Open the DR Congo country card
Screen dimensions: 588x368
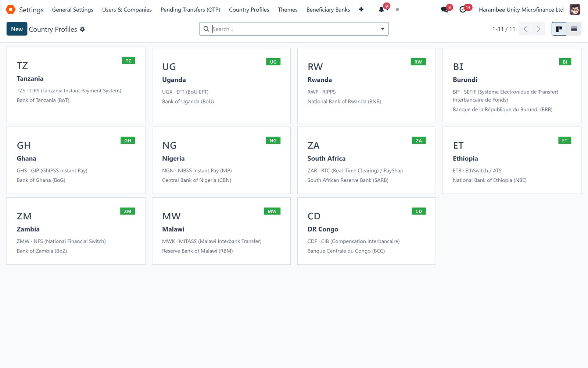point(366,231)
